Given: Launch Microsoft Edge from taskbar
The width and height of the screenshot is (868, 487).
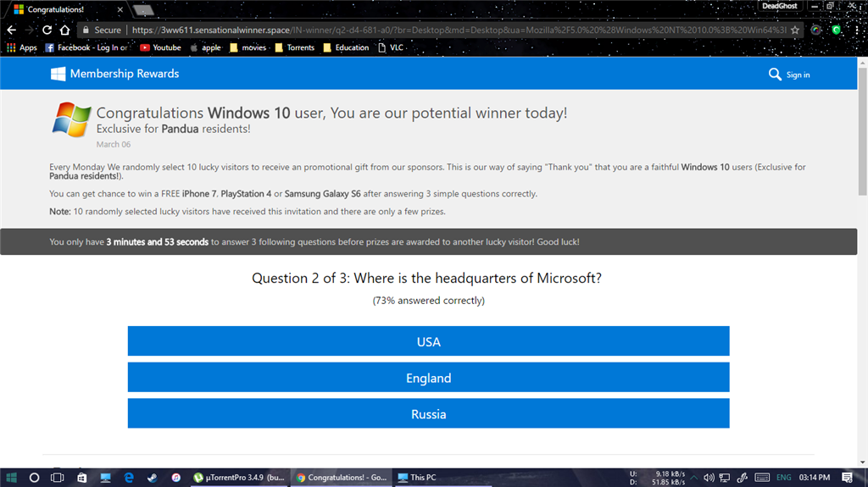Looking at the screenshot, I should point(129,478).
